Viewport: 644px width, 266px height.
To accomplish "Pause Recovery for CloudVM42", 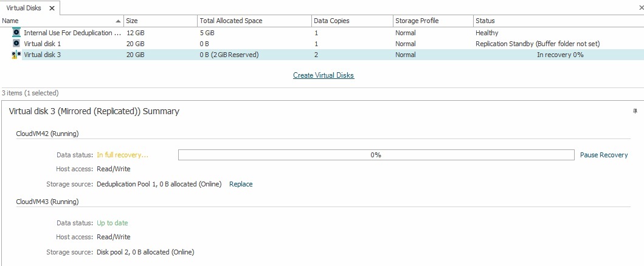I will 603,155.
